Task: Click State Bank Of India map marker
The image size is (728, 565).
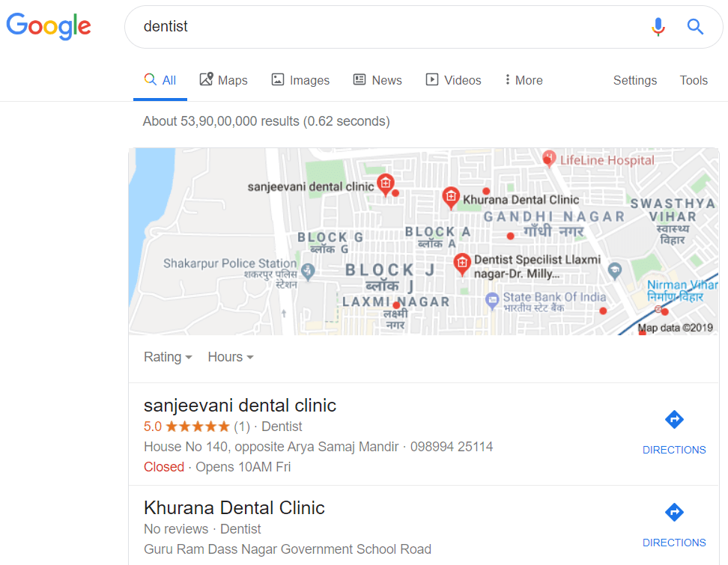Action: [x=492, y=301]
